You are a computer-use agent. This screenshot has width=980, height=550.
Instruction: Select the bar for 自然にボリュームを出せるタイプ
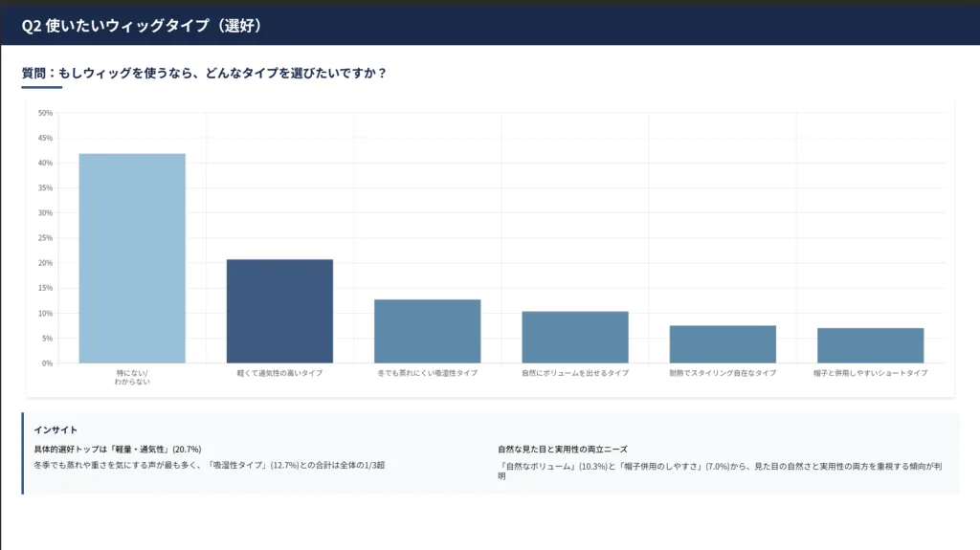(x=574, y=337)
